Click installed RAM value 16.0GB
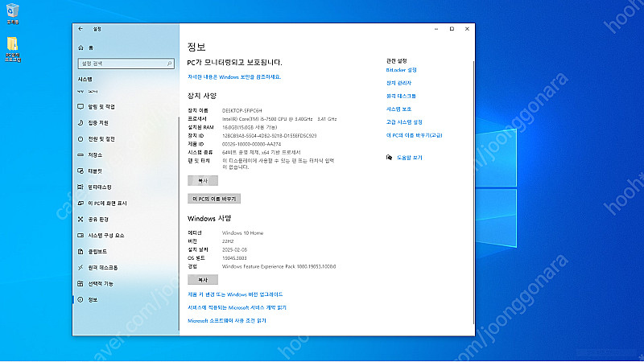 [250, 127]
